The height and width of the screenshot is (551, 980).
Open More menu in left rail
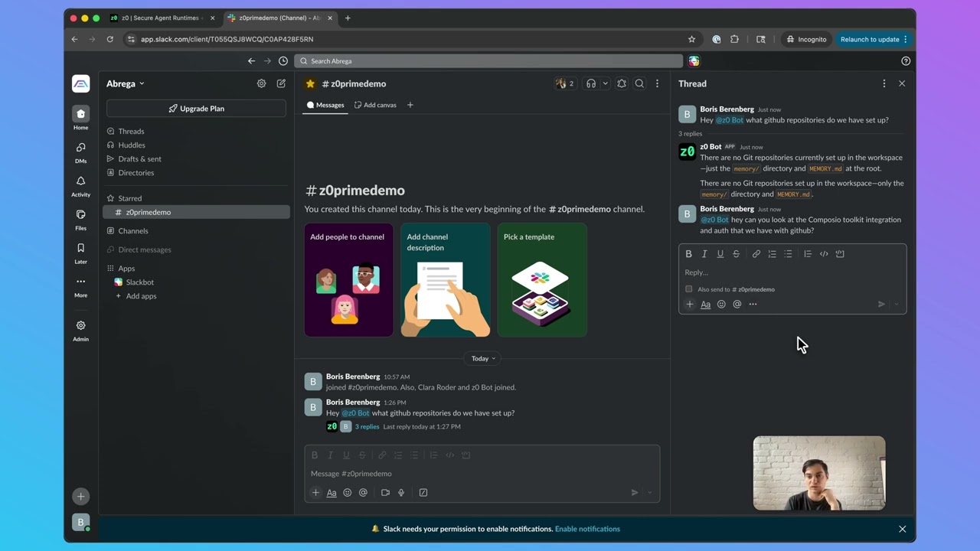80,285
